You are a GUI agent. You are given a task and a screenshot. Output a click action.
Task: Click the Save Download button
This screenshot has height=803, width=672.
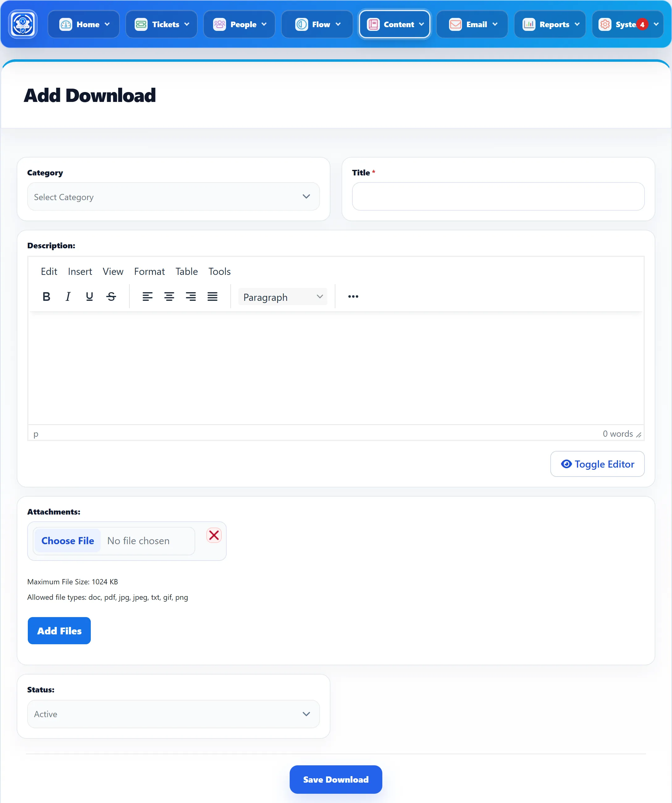pyautogui.click(x=336, y=779)
